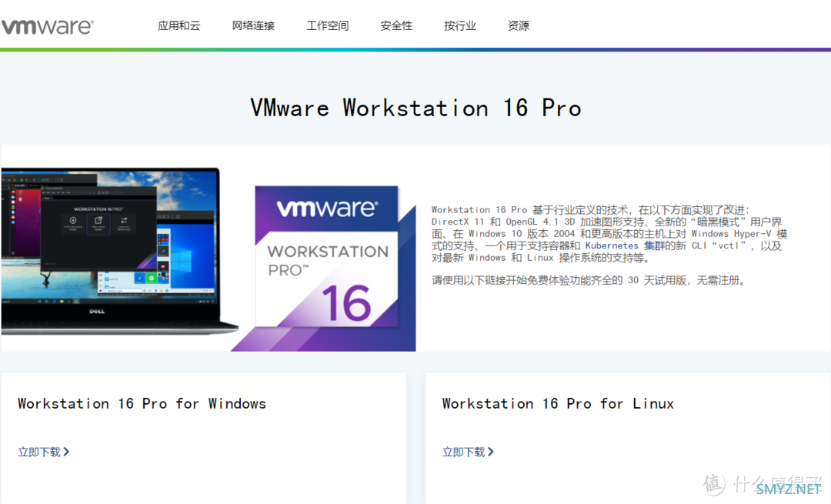831x504 pixels.
Task: Click the Windows download chevron arrow
Action: pyautogui.click(x=66, y=452)
